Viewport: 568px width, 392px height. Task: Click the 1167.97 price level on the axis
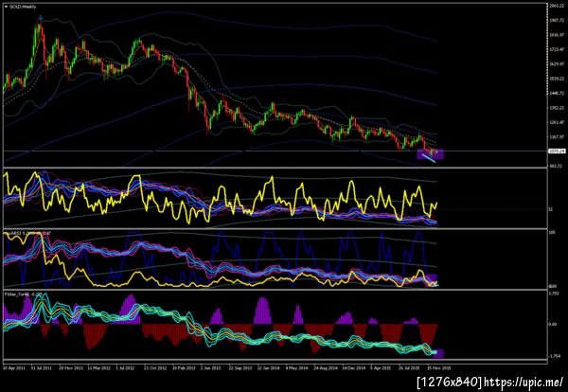(558, 137)
